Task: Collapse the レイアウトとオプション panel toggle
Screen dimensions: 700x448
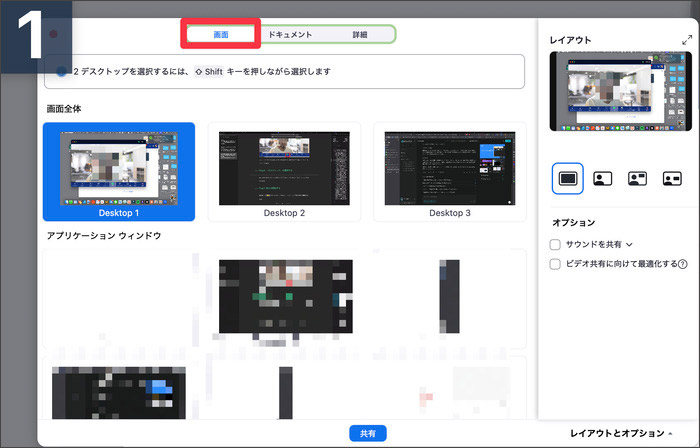Action: tap(621, 433)
